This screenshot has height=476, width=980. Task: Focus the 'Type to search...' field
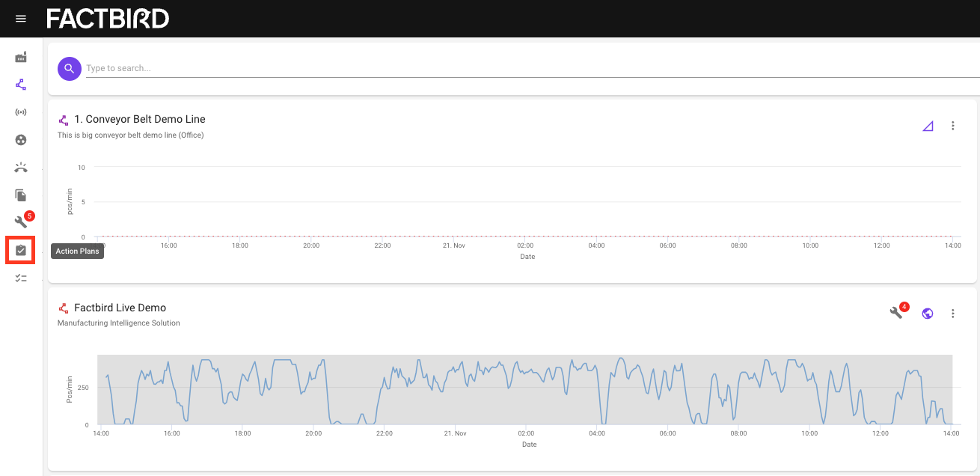[x=533, y=68]
